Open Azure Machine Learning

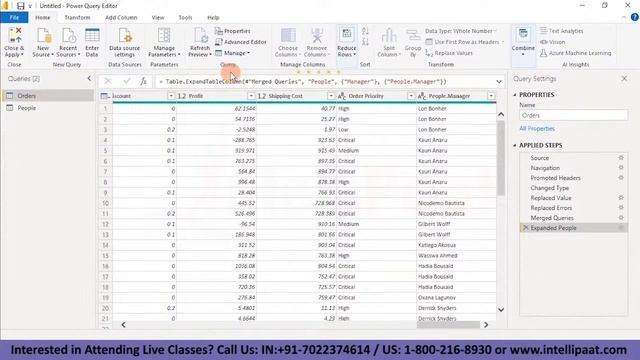pos(576,53)
